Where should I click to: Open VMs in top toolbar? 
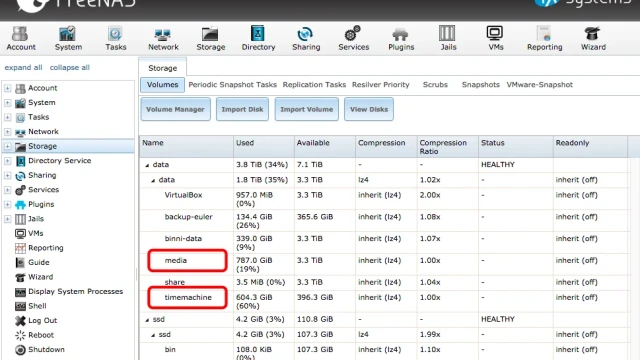(495, 38)
